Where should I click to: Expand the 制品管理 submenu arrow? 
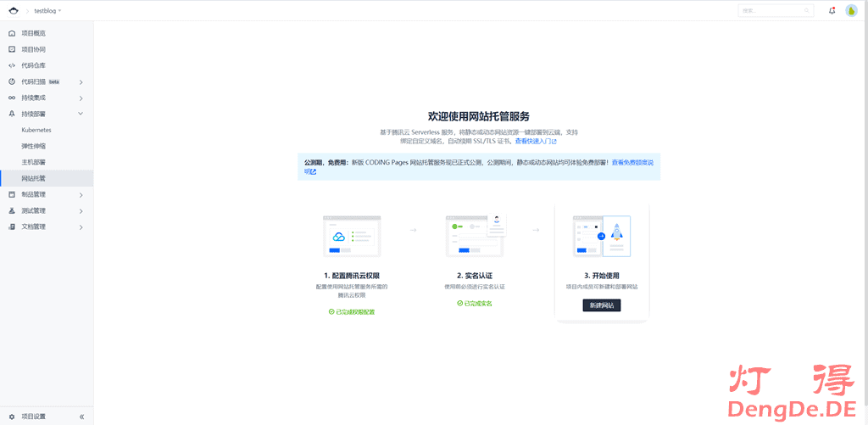[81, 195]
